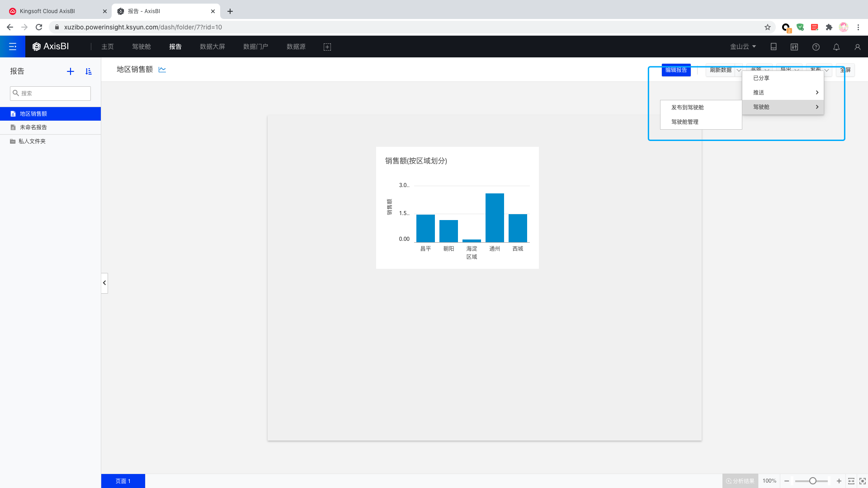Image resolution: width=868 pixels, height=488 pixels.
Task: Click the zoom slider handle
Action: tap(812, 481)
